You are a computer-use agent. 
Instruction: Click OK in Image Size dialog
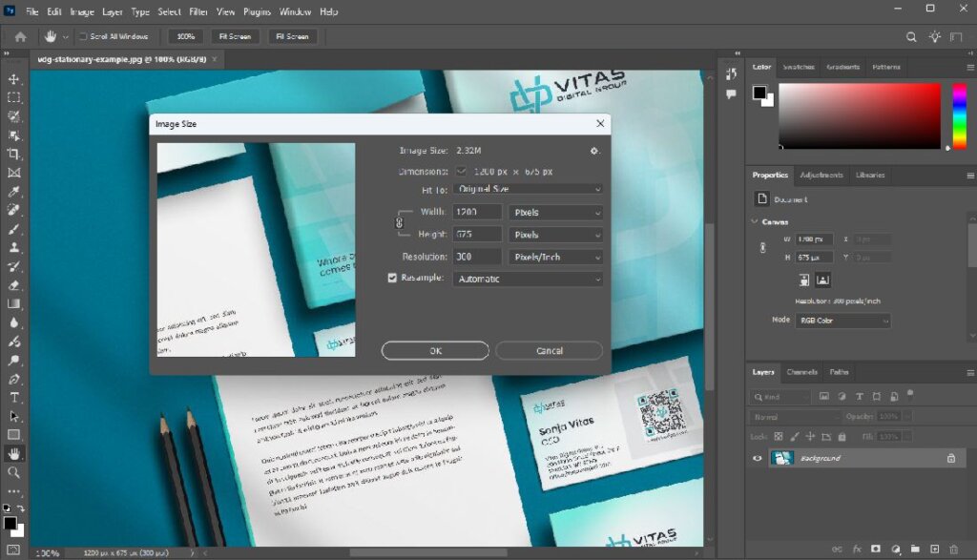click(435, 351)
